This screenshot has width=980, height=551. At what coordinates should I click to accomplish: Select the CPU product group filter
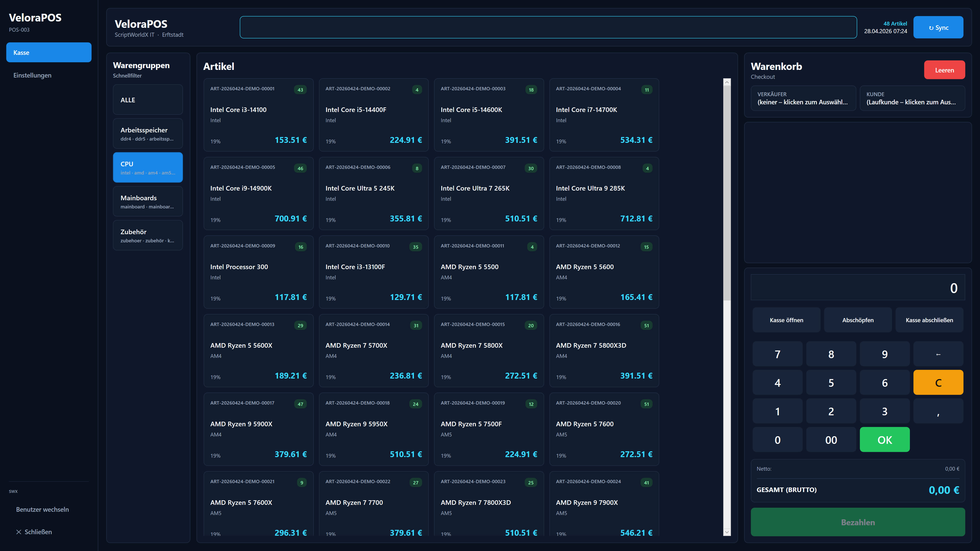tap(148, 167)
